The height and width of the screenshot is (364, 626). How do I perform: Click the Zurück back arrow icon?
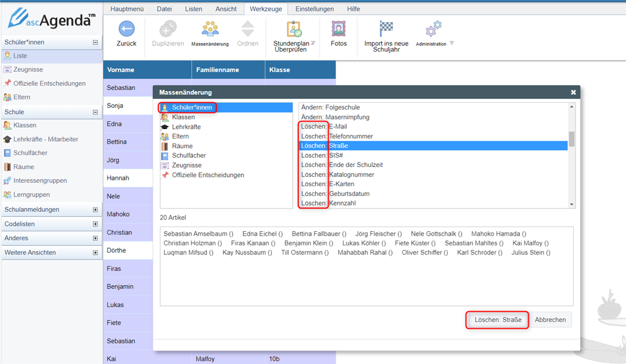[127, 29]
